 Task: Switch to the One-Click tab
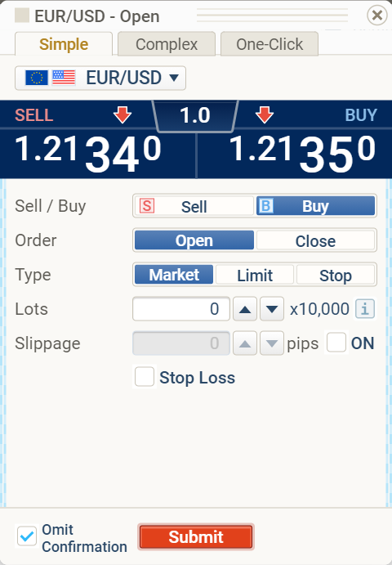pyautogui.click(x=269, y=44)
